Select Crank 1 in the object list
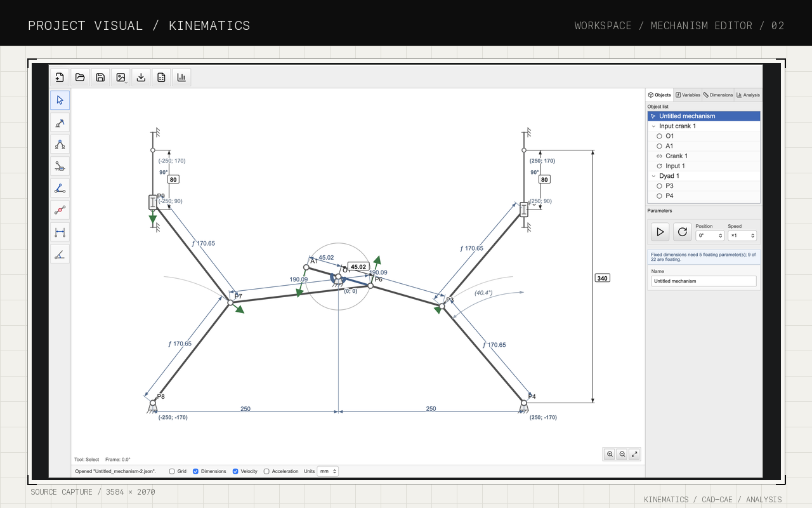Viewport: 812px width, 508px height. 704,156
